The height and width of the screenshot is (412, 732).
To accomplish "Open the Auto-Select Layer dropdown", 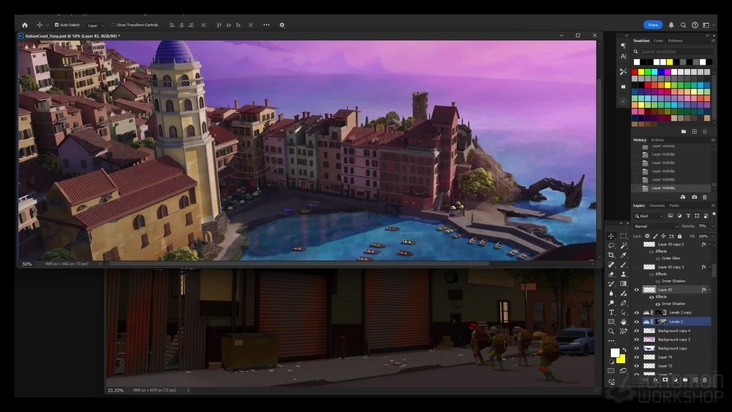I will (95, 25).
